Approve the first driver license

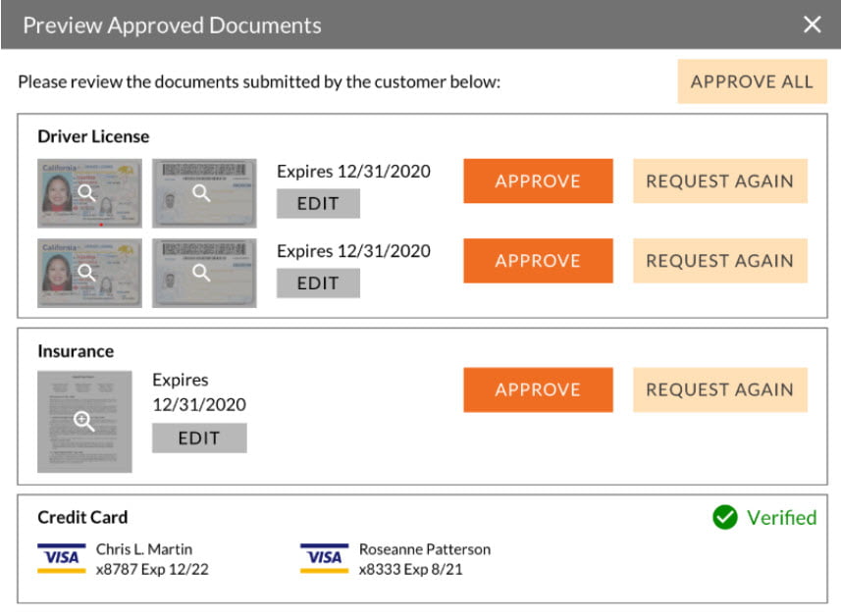tap(538, 181)
